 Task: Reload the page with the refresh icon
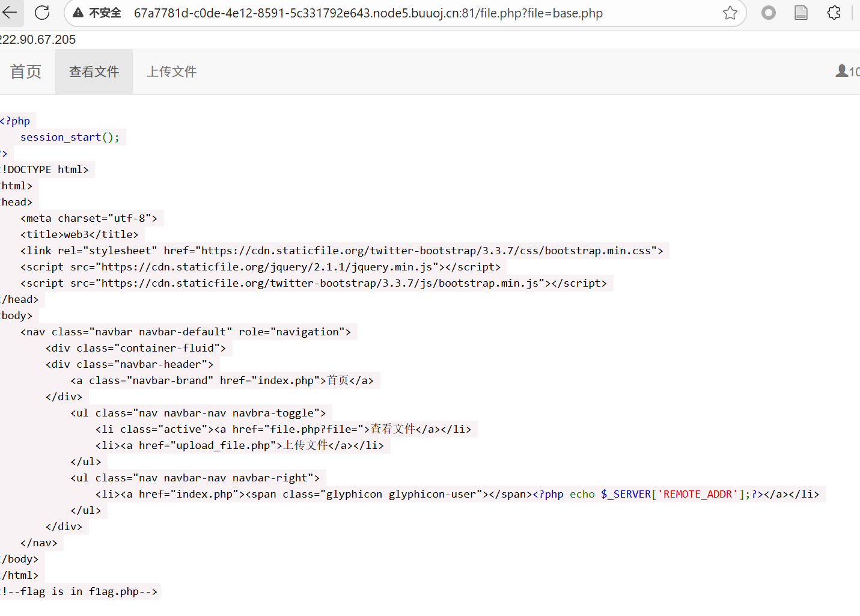tap(42, 13)
